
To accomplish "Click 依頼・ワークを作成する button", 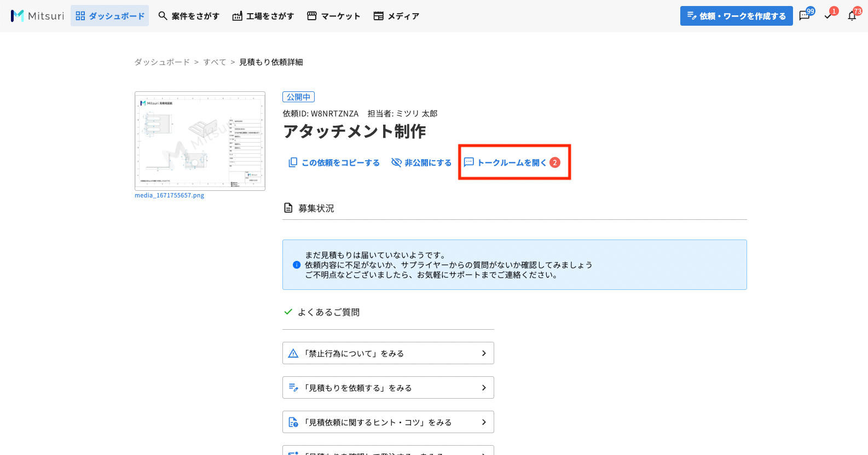I will point(736,16).
